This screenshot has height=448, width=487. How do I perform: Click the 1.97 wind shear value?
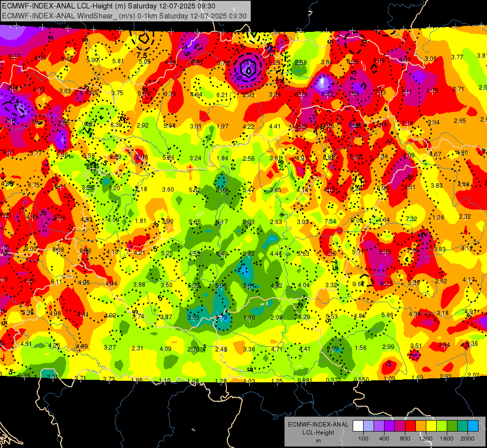point(222,126)
